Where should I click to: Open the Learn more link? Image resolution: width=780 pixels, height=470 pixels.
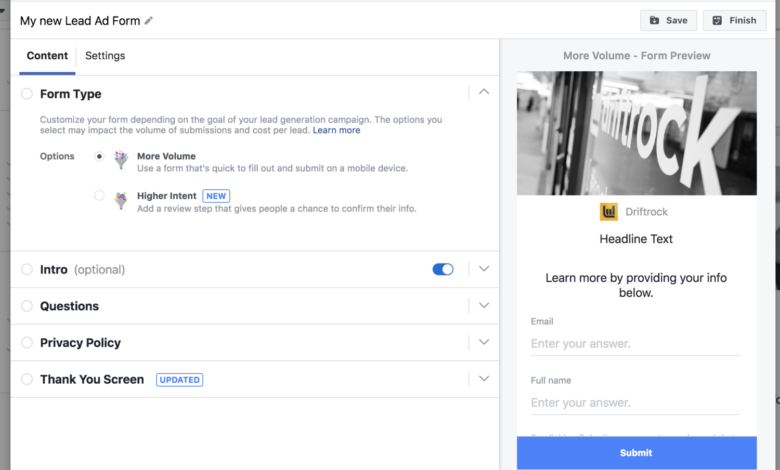coord(336,130)
